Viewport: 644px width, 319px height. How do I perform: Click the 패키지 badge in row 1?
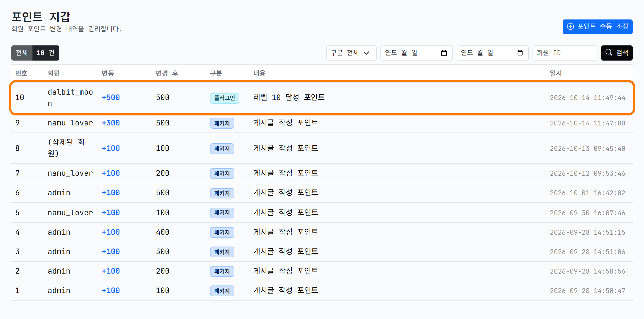point(222,291)
